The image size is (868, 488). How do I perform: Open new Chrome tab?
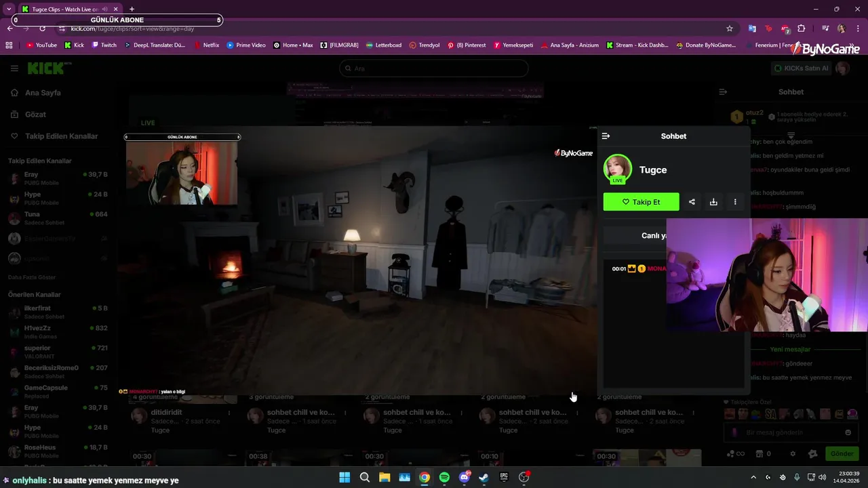click(x=132, y=9)
